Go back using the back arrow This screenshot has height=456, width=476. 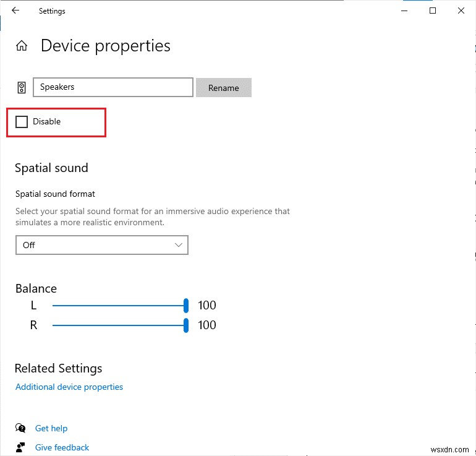click(15, 11)
